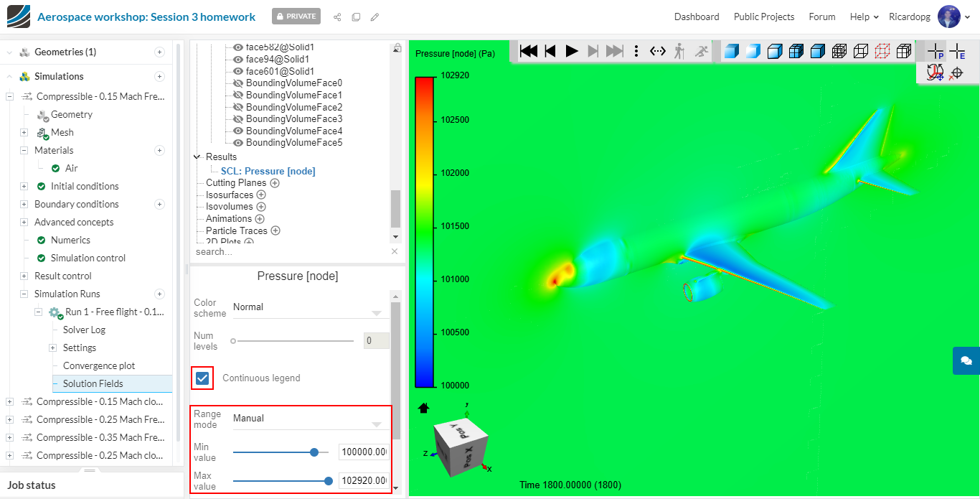Select the walking-person slow speed icon
Screen dimensions: 980x499
pyautogui.click(x=679, y=51)
